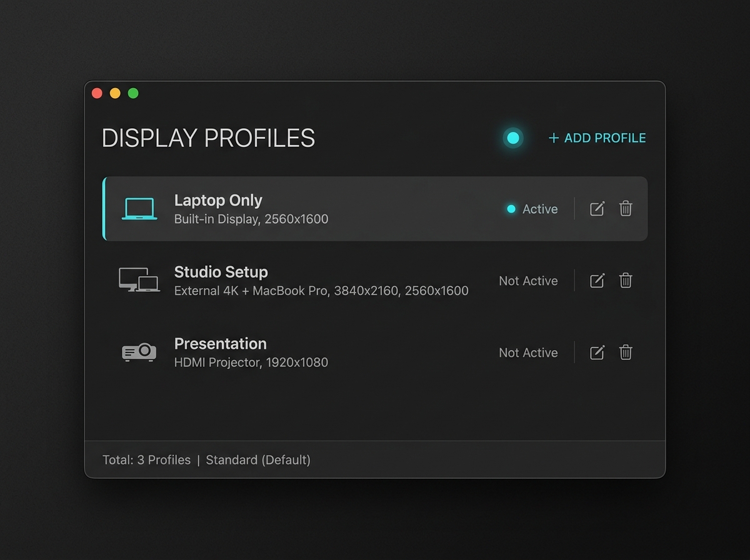
Task: Delete the Studio Setup profile
Action: click(x=626, y=281)
